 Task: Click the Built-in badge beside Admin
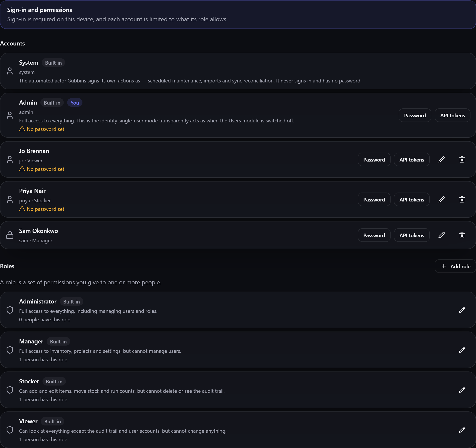(52, 103)
